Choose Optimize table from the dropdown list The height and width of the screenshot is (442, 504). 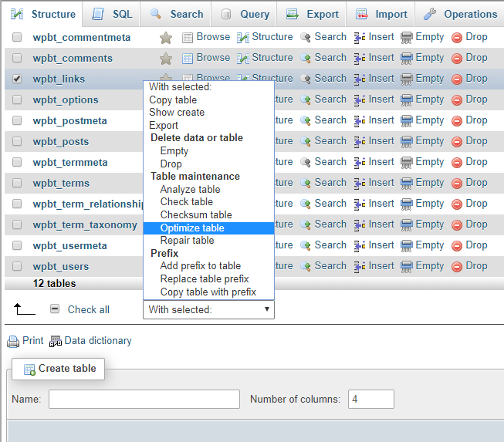(192, 228)
